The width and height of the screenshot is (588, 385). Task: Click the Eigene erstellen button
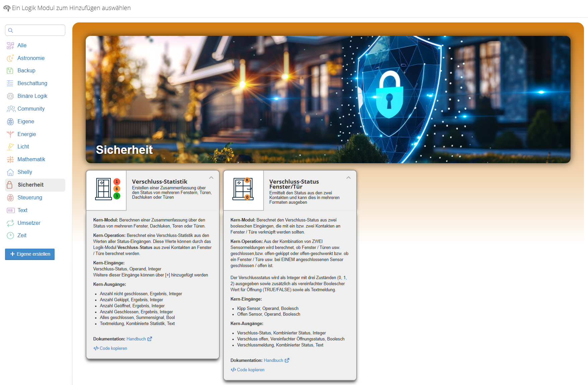(30, 254)
